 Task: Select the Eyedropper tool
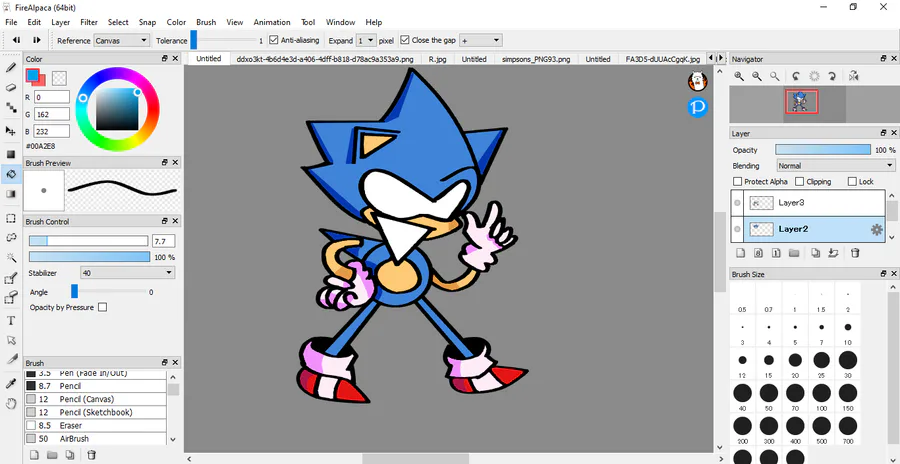click(10, 384)
